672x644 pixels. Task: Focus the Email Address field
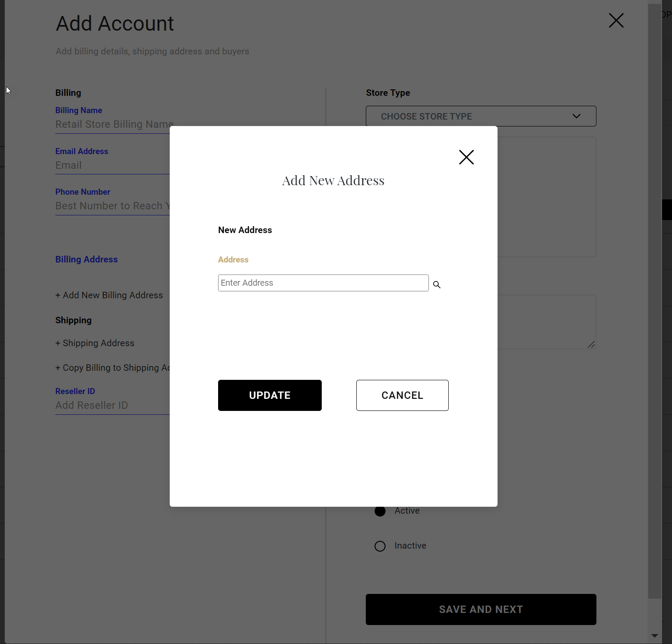(112, 165)
